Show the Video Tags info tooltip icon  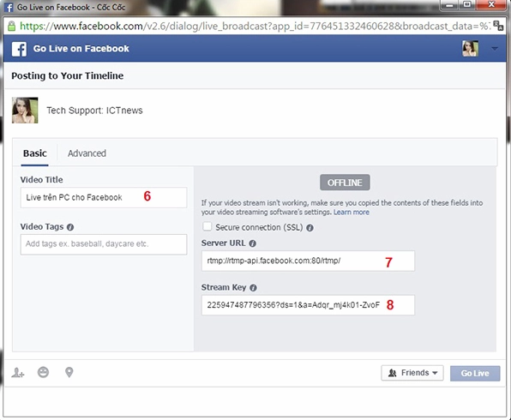(70, 227)
